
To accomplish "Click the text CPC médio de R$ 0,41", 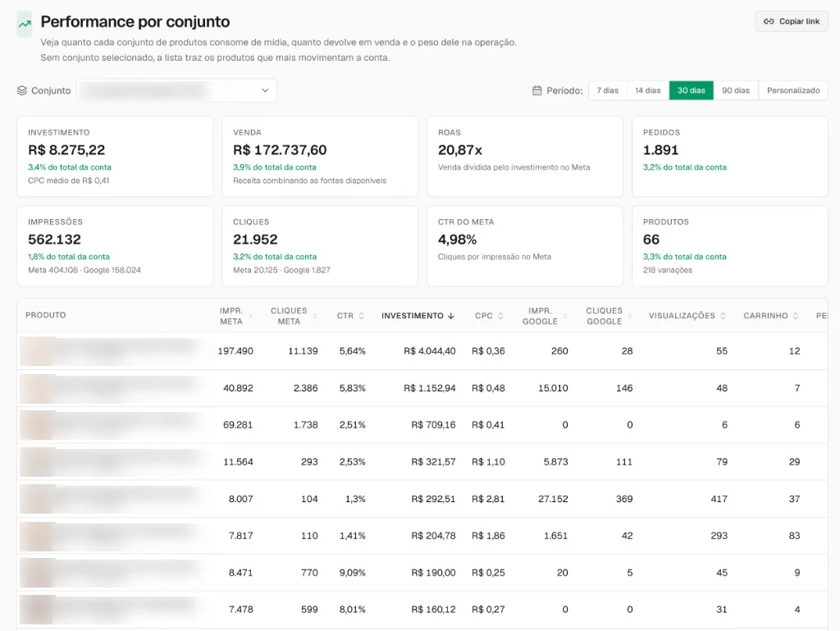I will tap(69, 181).
